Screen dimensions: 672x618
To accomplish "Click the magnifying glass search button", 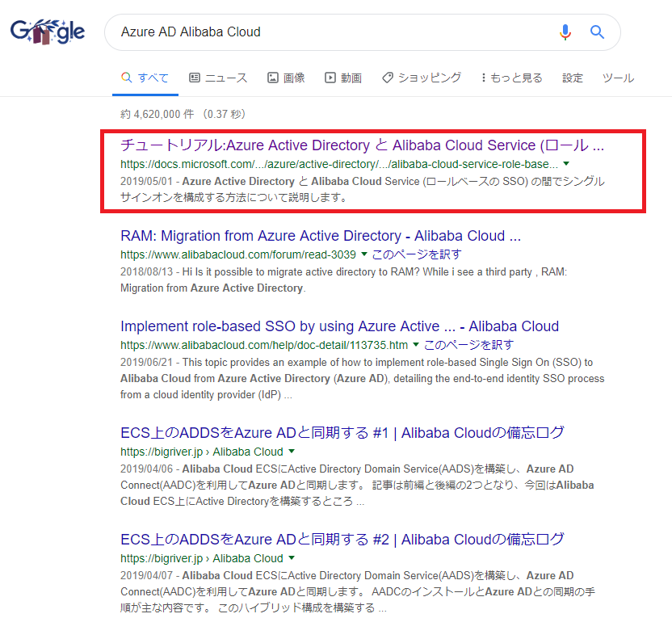I will coord(597,32).
